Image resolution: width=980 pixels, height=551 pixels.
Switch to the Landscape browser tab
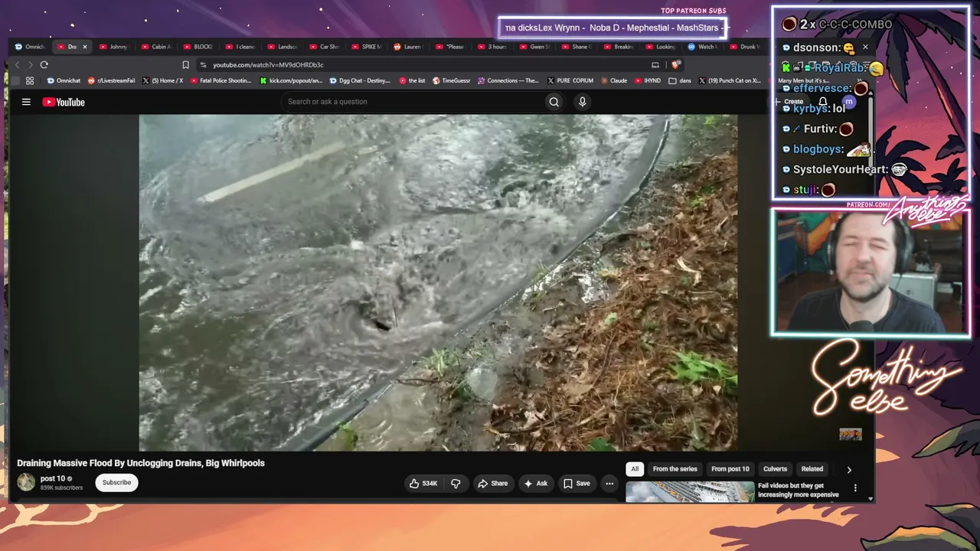283,47
